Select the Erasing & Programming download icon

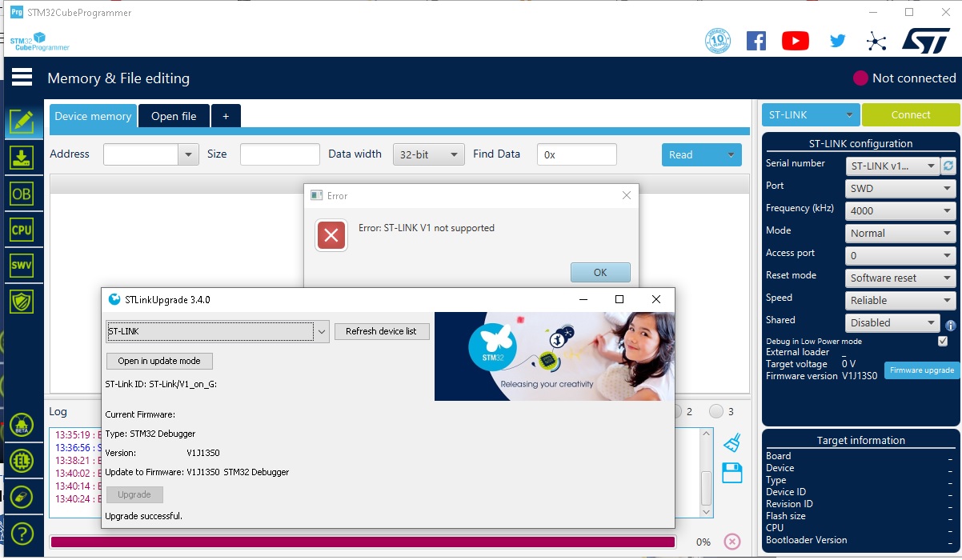tap(22, 158)
